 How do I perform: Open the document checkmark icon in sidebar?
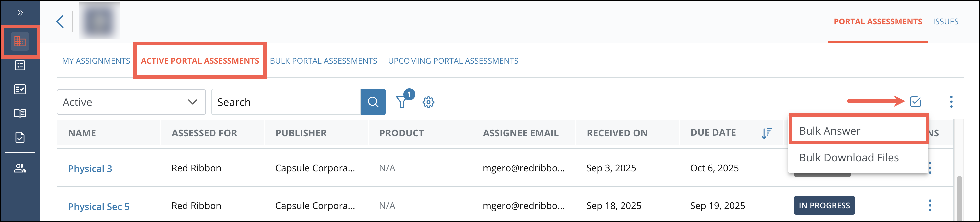20,137
